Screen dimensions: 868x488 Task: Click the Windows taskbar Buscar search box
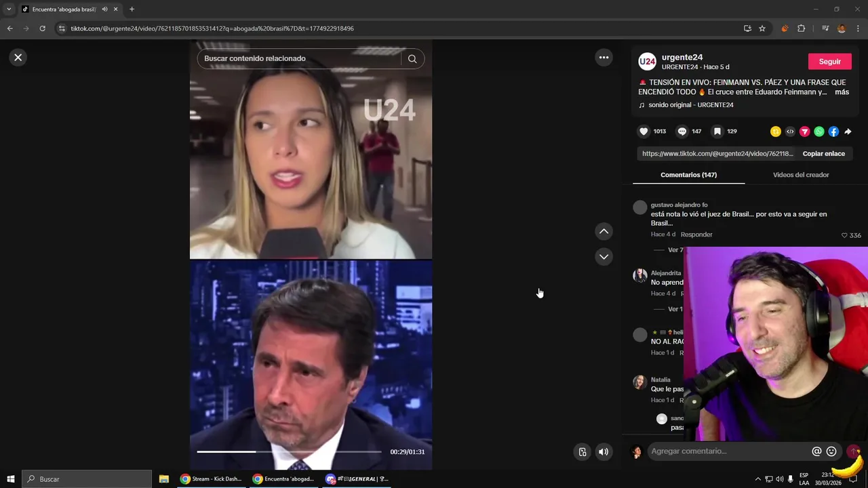(87, 479)
